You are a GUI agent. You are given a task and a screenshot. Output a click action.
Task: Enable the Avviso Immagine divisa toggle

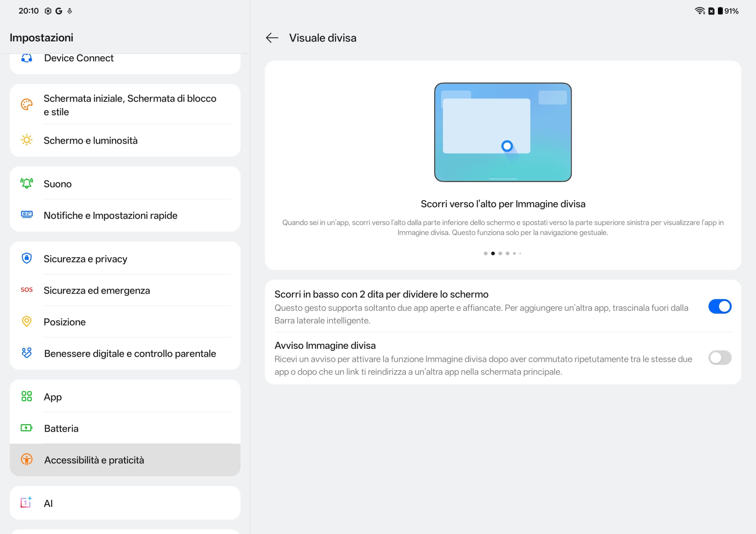point(720,358)
